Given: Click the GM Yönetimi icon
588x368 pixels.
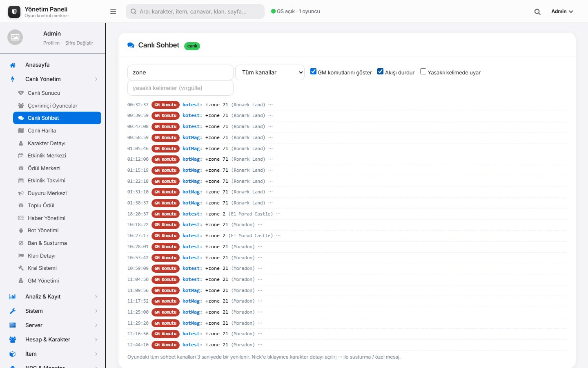Looking at the screenshot, I should pyautogui.click(x=21, y=280).
